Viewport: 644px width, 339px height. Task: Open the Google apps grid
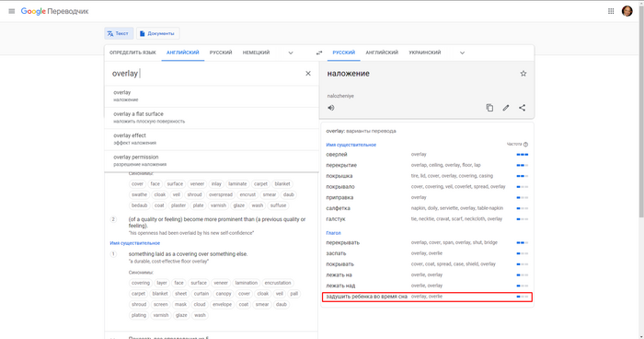coord(611,11)
